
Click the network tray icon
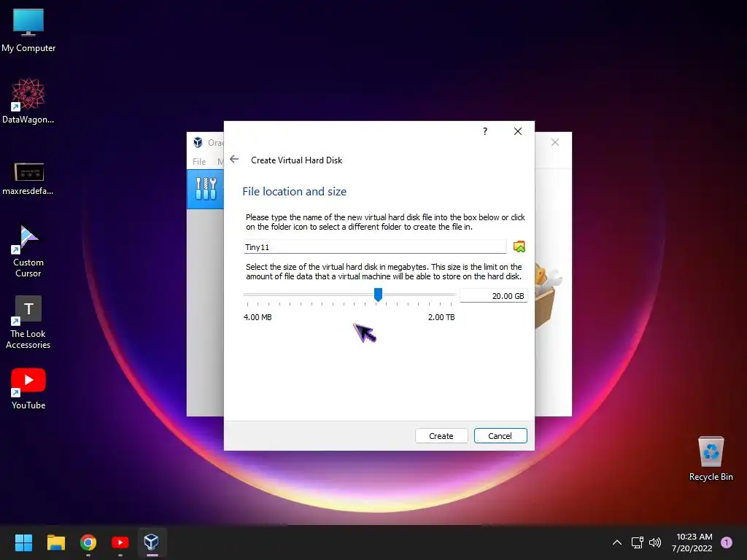637,542
